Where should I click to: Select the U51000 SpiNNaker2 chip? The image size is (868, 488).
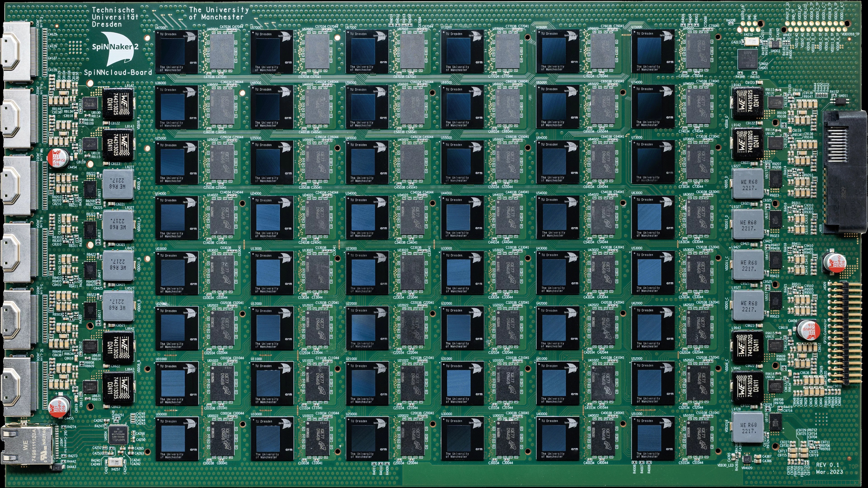click(x=653, y=438)
